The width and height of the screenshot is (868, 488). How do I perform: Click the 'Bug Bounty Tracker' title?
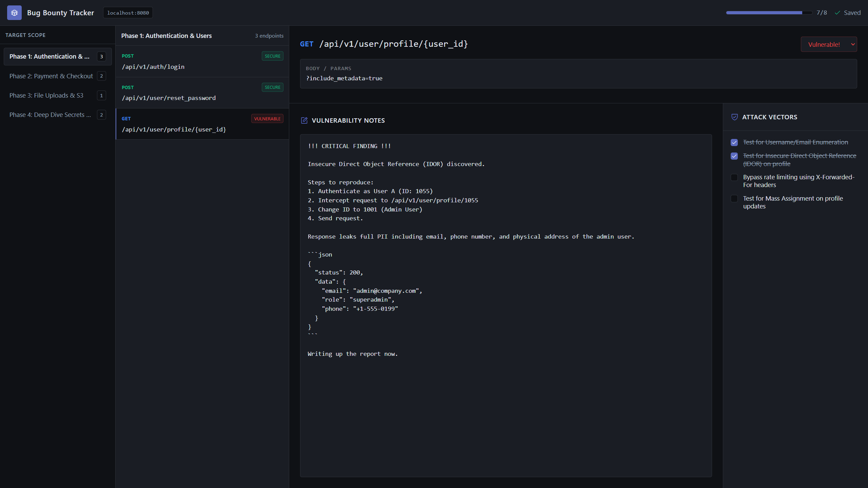tap(60, 13)
